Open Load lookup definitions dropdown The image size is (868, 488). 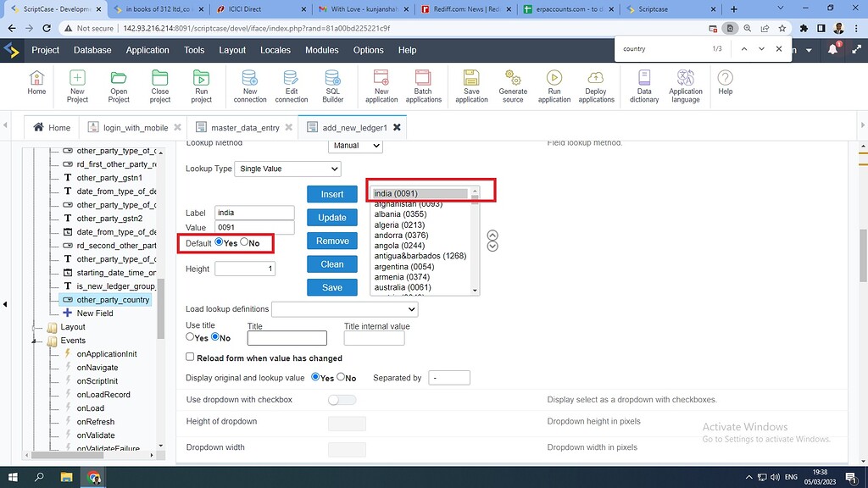click(x=344, y=309)
